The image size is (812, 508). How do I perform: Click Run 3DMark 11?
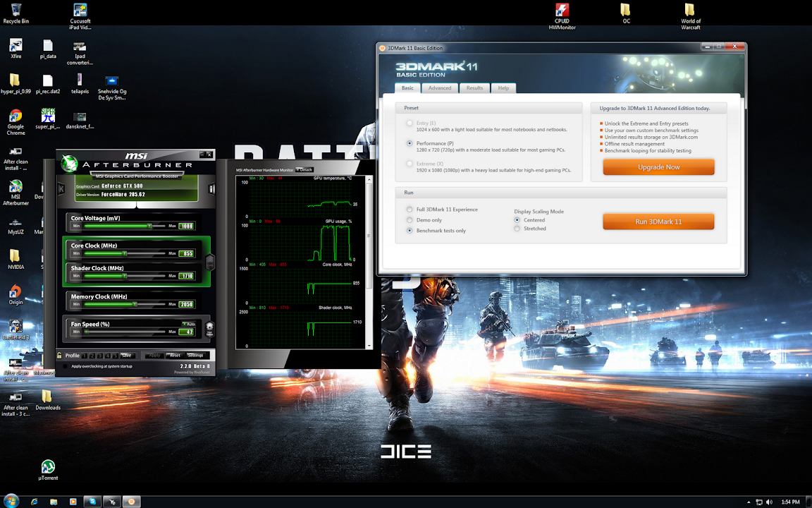[x=658, y=222]
